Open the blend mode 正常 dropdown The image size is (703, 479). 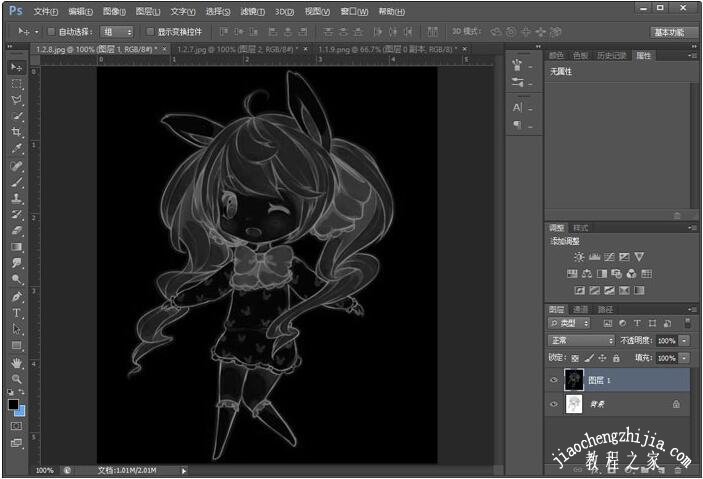tap(581, 341)
